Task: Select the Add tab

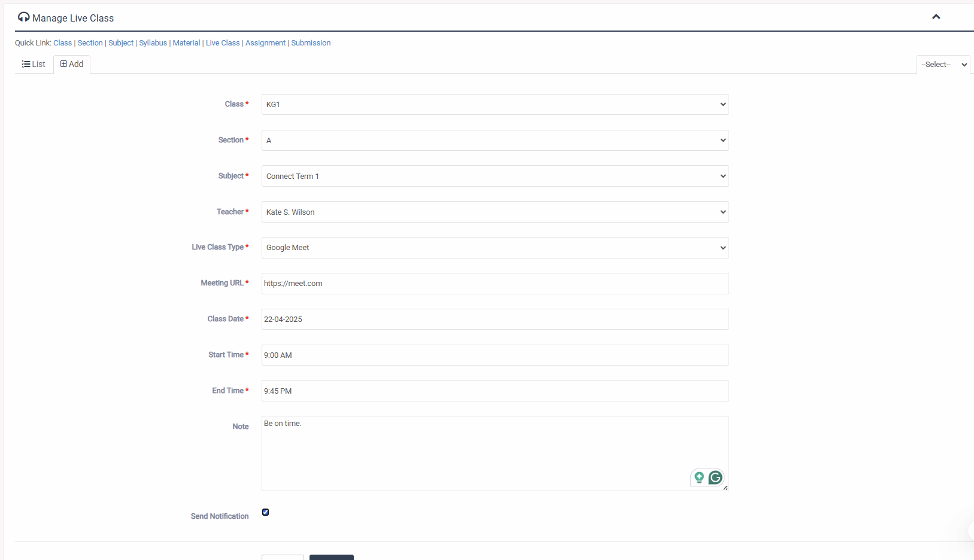Action: tap(72, 64)
